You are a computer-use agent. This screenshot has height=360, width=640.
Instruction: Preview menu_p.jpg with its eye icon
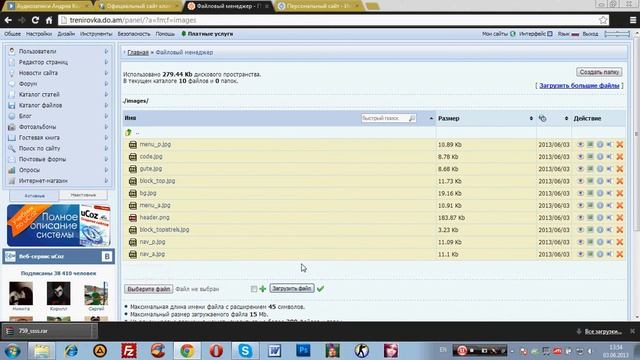tap(580, 144)
